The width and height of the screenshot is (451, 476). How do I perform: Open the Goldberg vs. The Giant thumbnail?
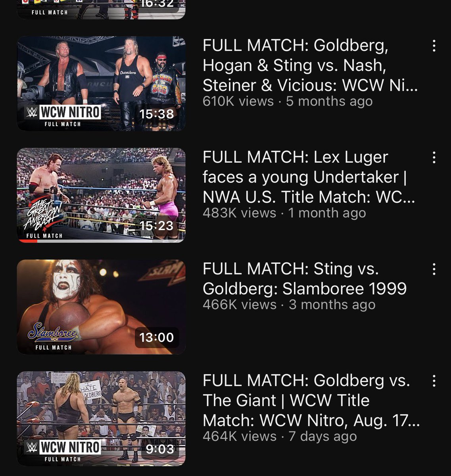coord(101,418)
